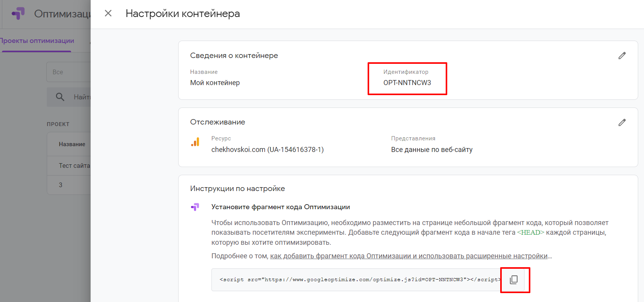The height and width of the screenshot is (302, 644).
Task: Copy the Optimize code snippet
Action: tap(514, 280)
